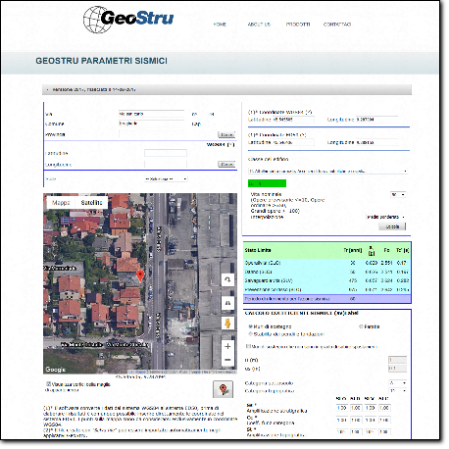
Task: Select the Muri di sostegno radio button
Action: [250, 326]
